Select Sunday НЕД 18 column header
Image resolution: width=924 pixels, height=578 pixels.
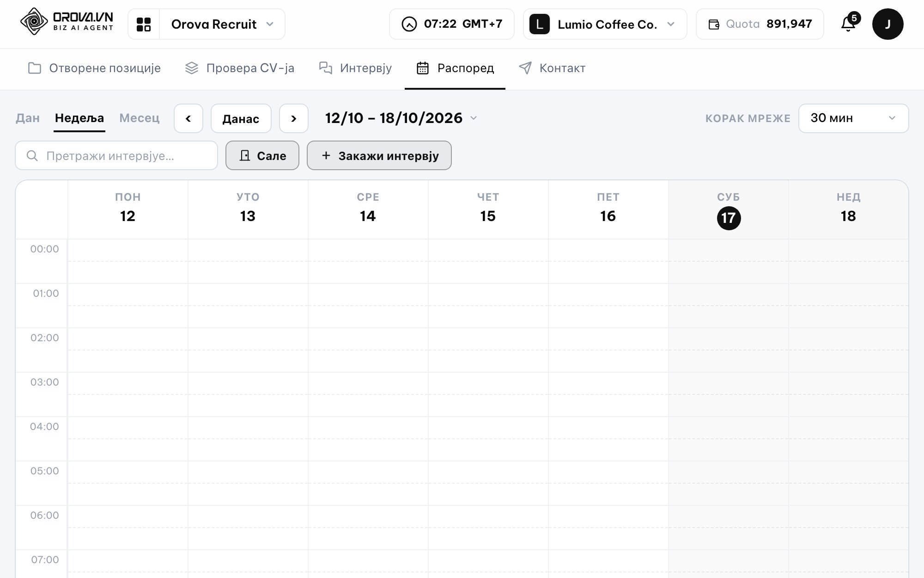point(849,209)
